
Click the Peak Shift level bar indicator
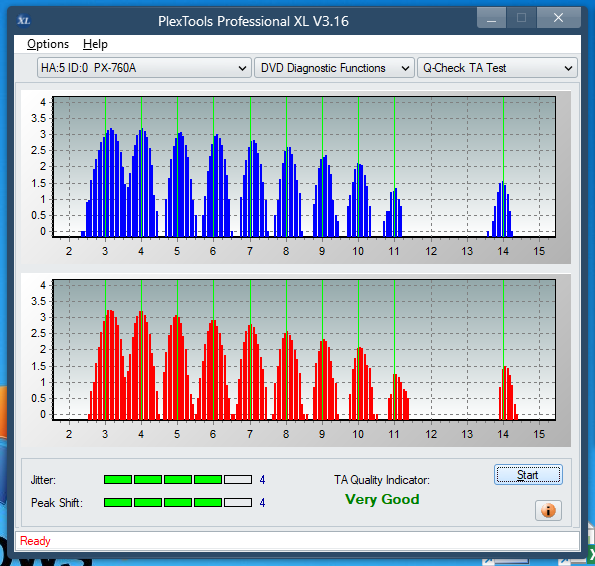(x=178, y=503)
